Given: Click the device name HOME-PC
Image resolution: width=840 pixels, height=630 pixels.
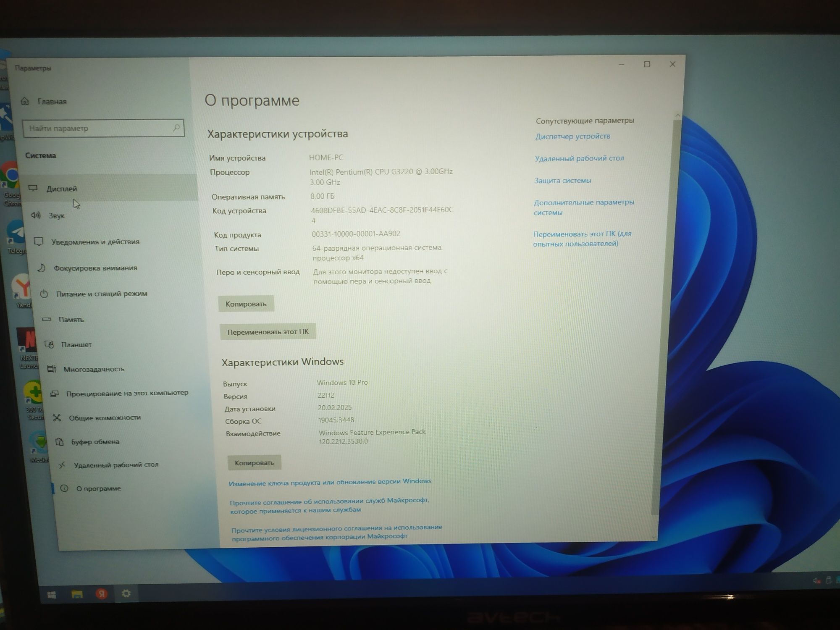Looking at the screenshot, I should click(326, 157).
